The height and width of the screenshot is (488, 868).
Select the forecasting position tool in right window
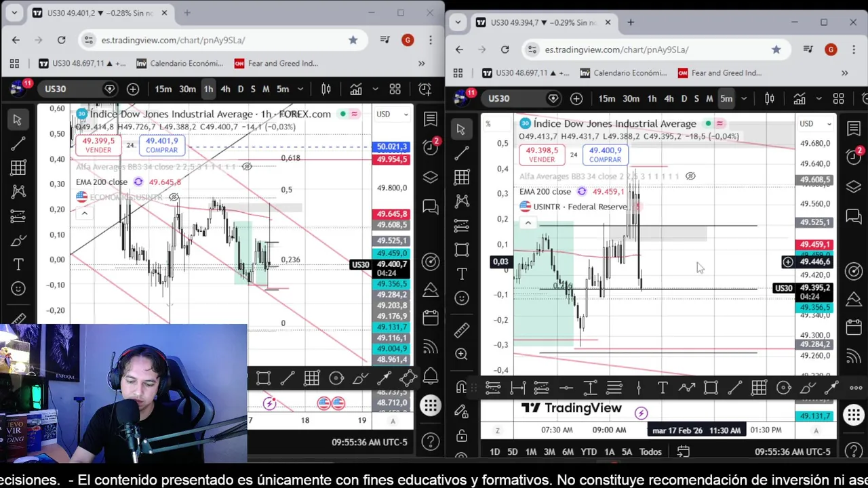tap(462, 225)
